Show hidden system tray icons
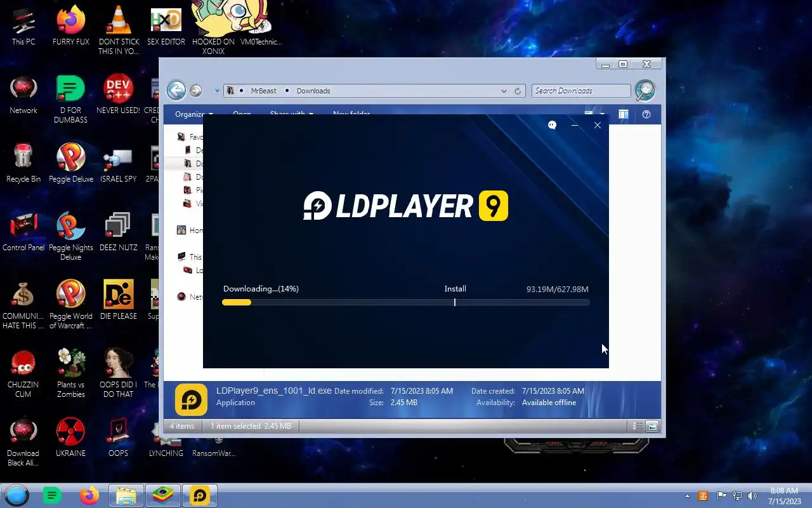 coord(687,496)
